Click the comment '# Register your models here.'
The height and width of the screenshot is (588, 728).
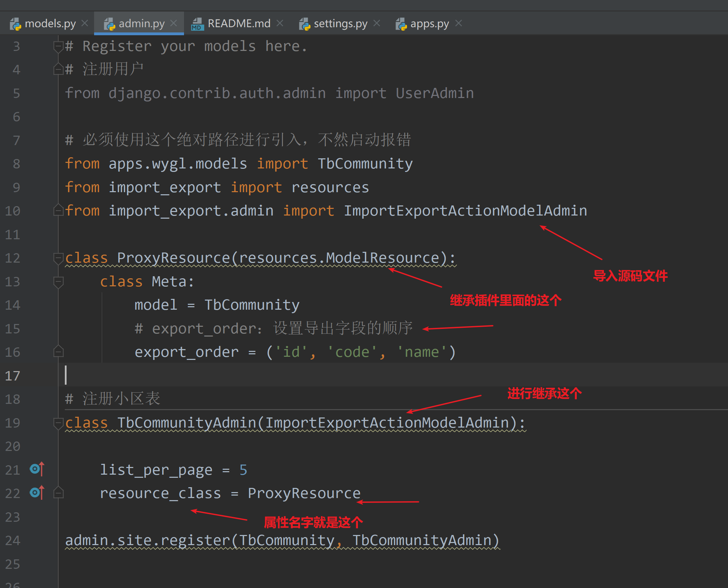pos(186,46)
